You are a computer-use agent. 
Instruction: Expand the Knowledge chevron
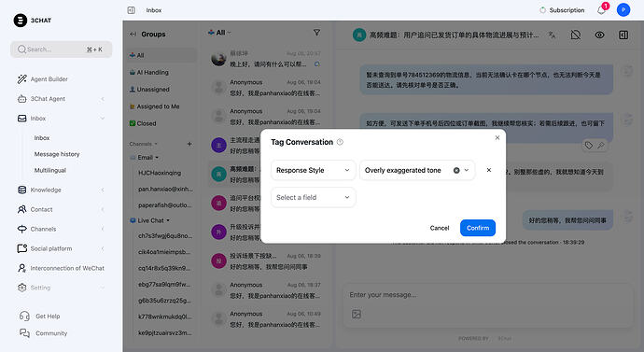click(103, 190)
